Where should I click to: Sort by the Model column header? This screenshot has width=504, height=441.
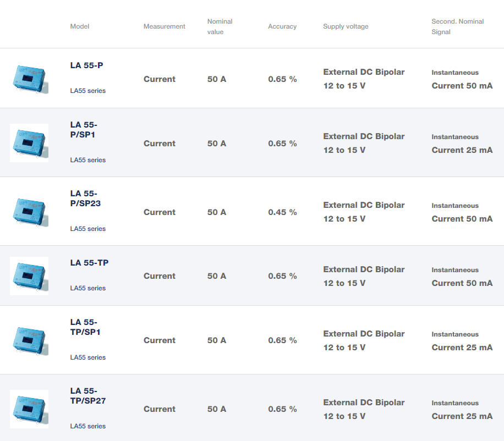(x=79, y=26)
